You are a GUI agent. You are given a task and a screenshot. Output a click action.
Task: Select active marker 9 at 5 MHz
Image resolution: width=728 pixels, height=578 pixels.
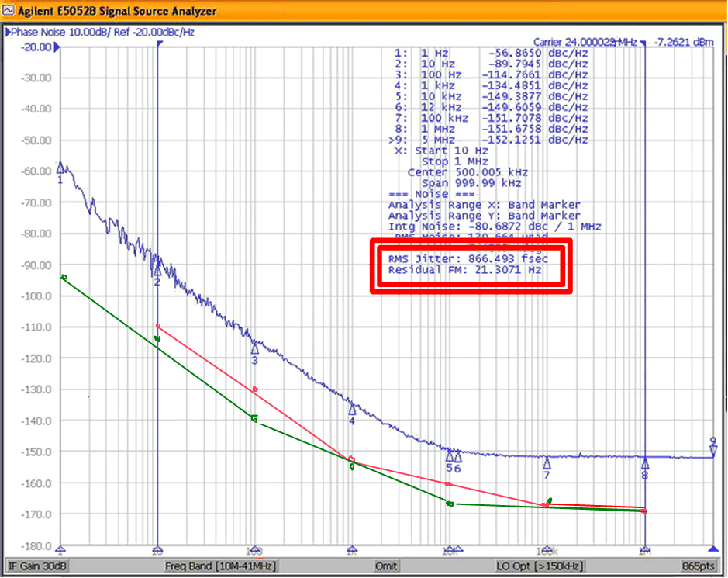[713, 449]
